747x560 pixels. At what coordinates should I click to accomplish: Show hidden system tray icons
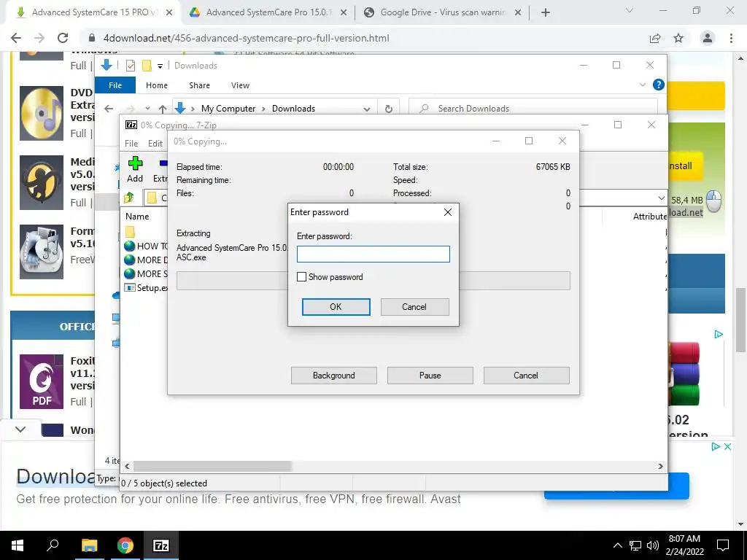(617, 545)
